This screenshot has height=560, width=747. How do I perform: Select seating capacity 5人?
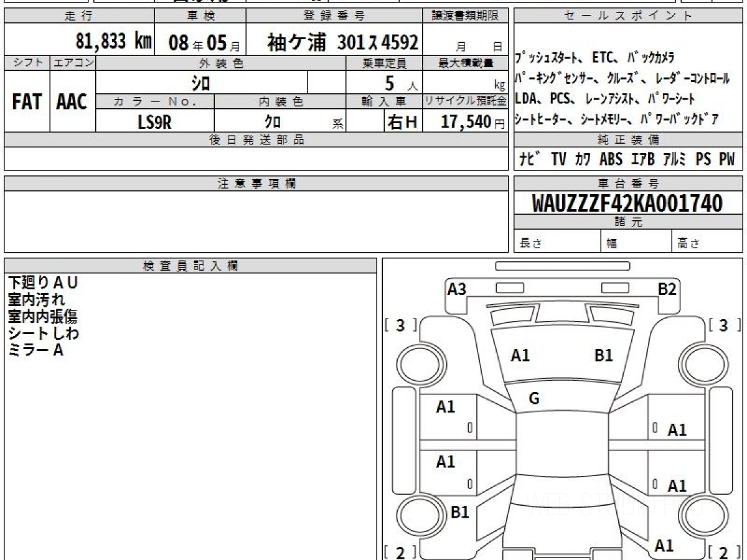click(x=402, y=83)
